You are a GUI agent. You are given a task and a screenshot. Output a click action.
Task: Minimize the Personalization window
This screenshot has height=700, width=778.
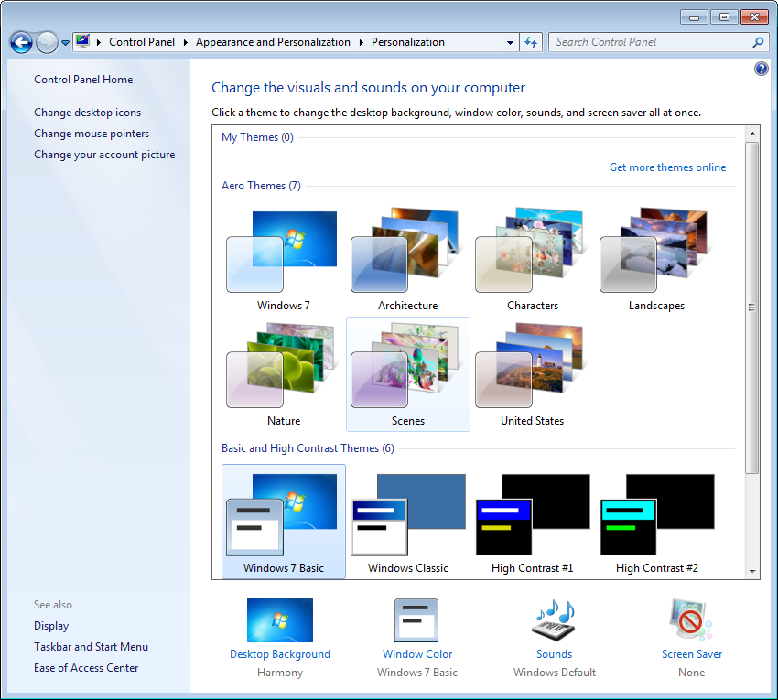(694, 17)
